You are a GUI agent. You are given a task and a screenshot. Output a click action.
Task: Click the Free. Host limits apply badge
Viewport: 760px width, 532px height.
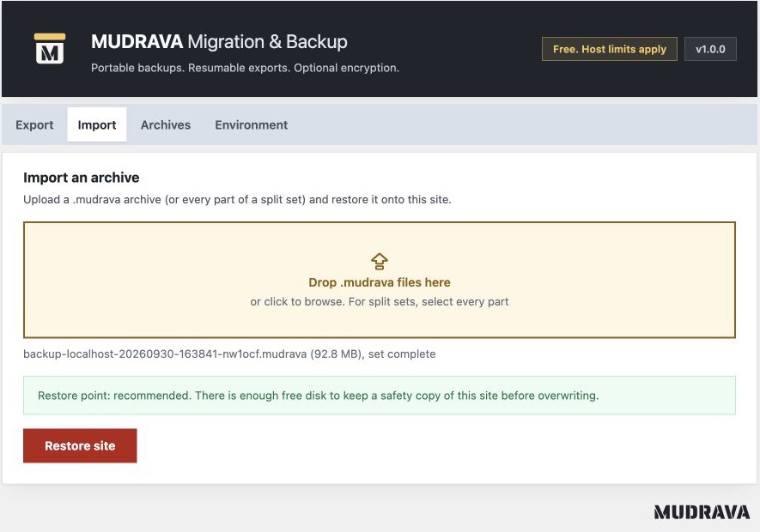click(x=609, y=49)
